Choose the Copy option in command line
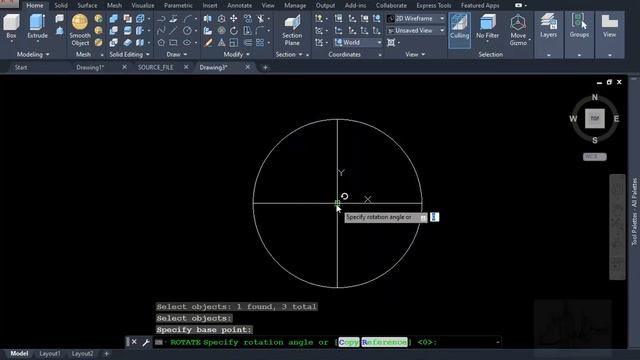Viewport: 640px width, 360px height. click(349, 342)
